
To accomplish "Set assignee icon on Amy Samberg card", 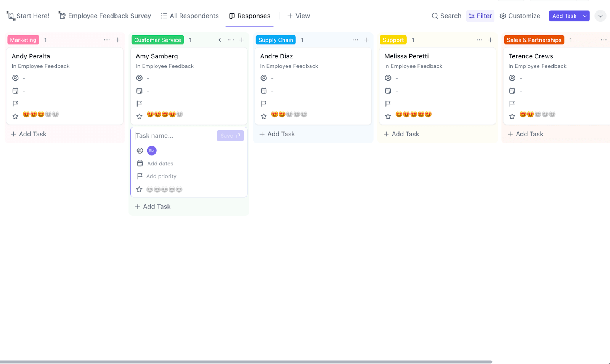I will pos(140,78).
